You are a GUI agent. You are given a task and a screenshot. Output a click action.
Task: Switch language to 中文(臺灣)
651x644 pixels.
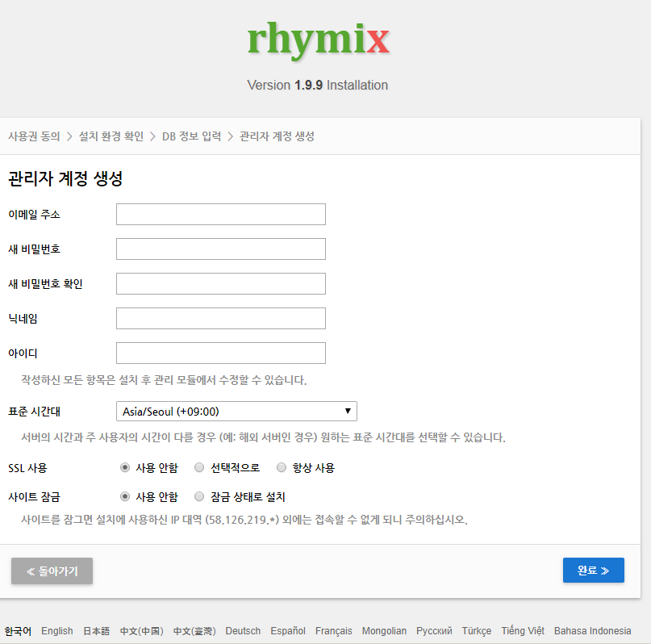point(194,631)
